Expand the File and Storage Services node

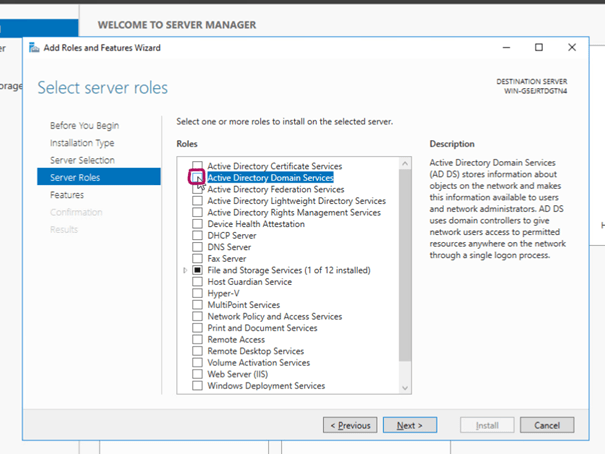click(x=185, y=270)
